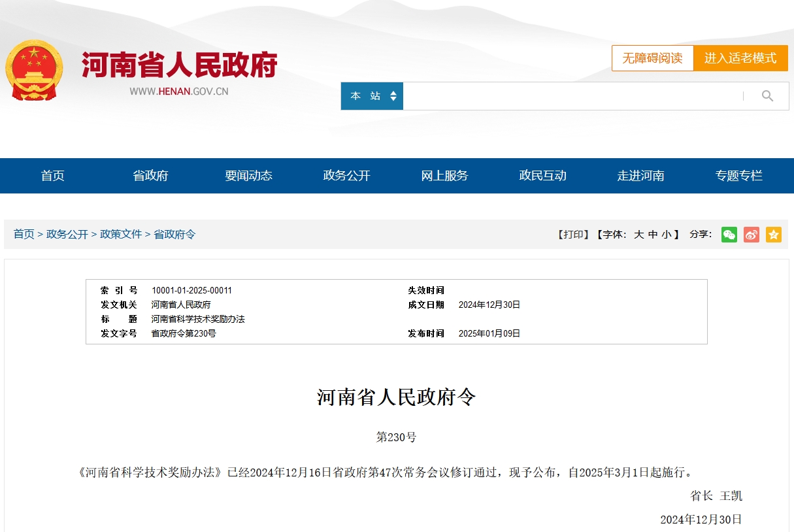
Task: Enable 无障碍阅读 accessible reading mode
Action: coord(652,58)
